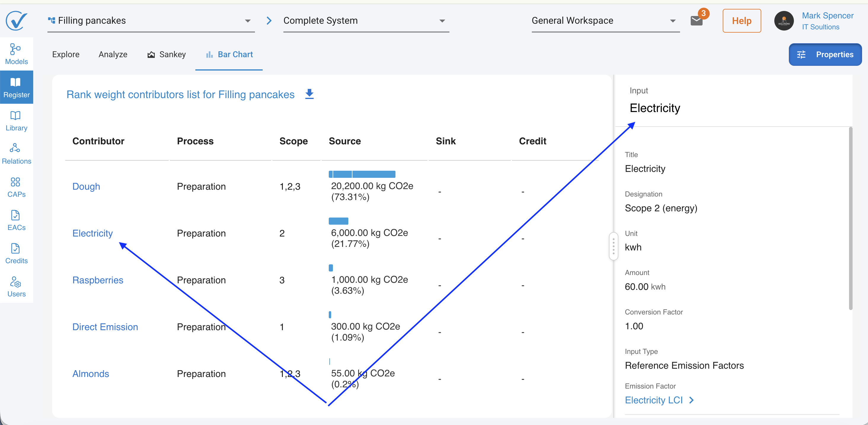
Task: Switch to the Analyze tab
Action: tap(113, 55)
